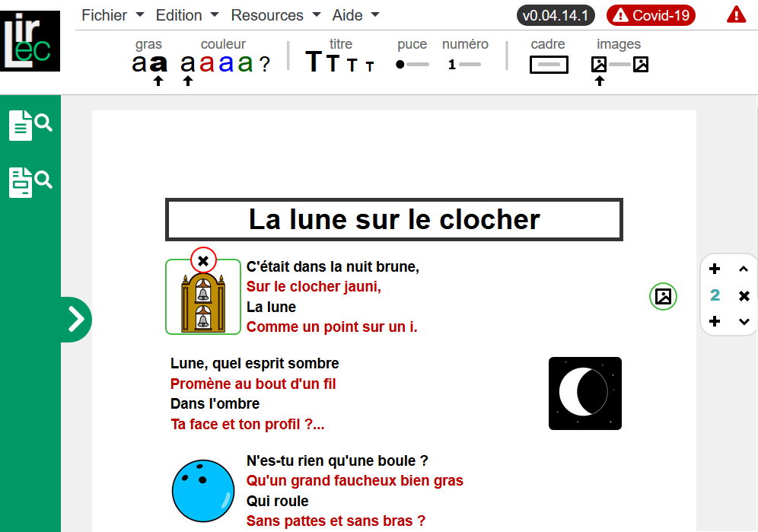Click the line Sur le clocher jauni,
Screen dimensions: 758x532
coord(314,286)
